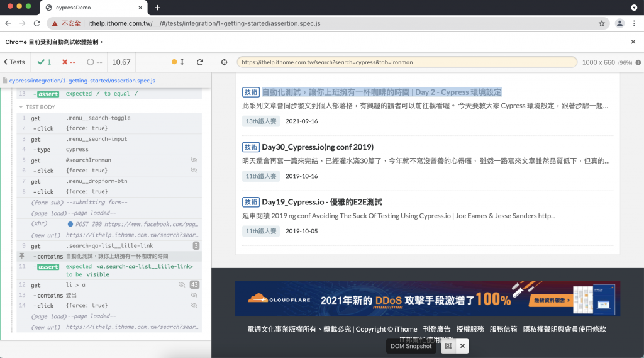Screen dimensions: 644x358
Task: Click the 技術 tag on the Day30 article
Action: pyautogui.click(x=250, y=147)
